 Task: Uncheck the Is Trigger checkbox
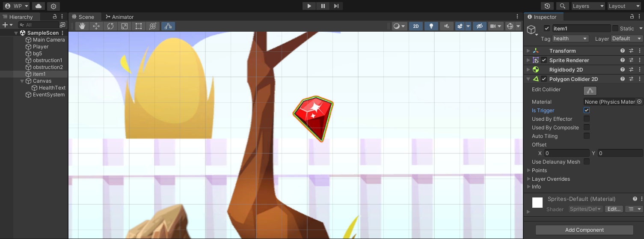point(587,111)
